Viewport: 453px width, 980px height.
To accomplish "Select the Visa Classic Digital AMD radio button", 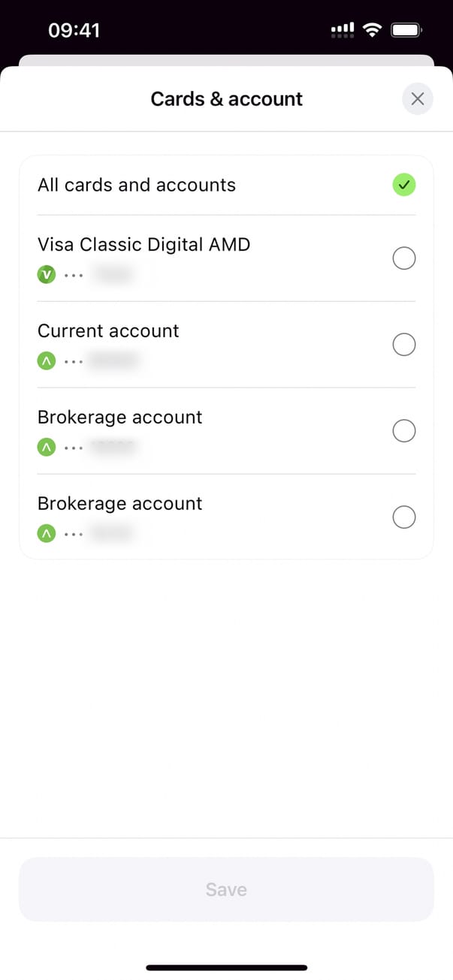I will point(404,259).
